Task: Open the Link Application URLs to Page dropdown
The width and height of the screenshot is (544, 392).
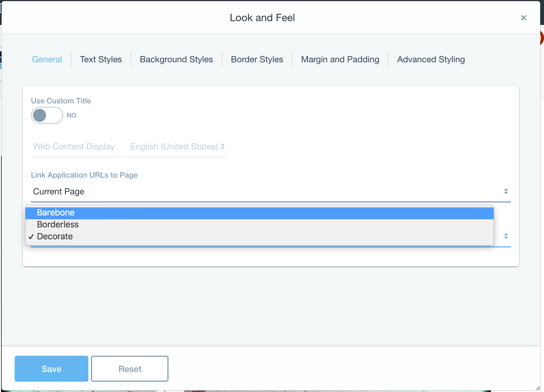Action: point(271,191)
